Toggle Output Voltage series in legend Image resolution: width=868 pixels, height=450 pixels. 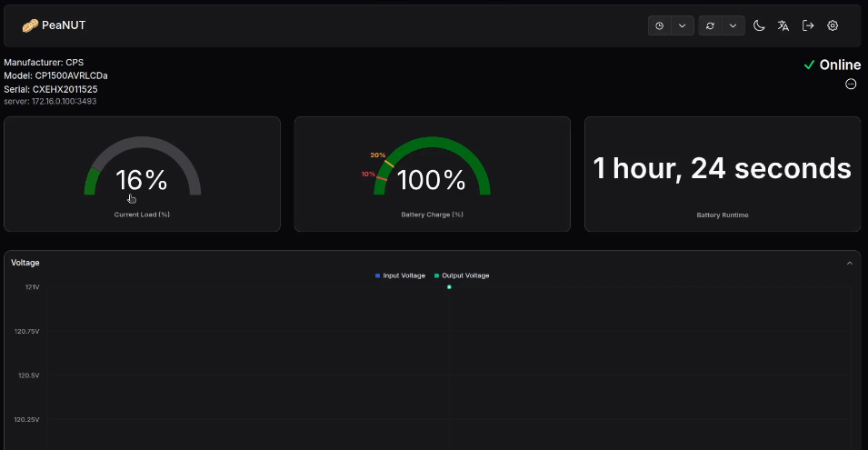463,275
